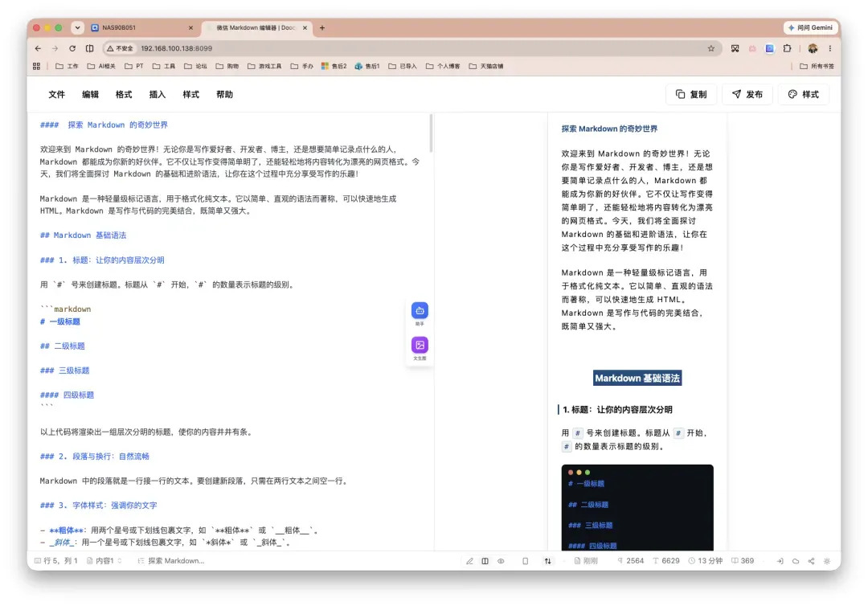This screenshot has height=606, width=868.
Task: Open the 编辑 menu
Action: pyautogui.click(x=90, y=95)
